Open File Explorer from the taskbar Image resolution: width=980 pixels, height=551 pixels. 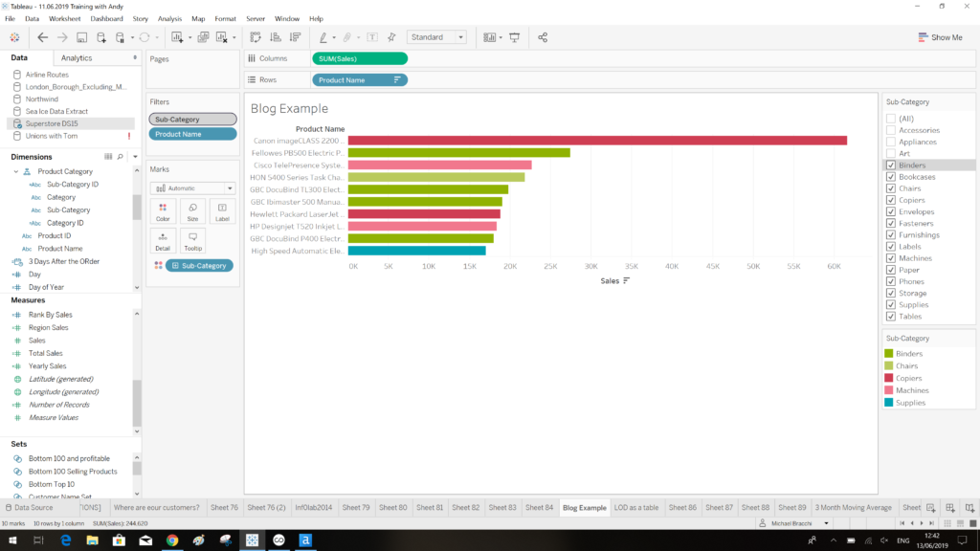point(92,540)
